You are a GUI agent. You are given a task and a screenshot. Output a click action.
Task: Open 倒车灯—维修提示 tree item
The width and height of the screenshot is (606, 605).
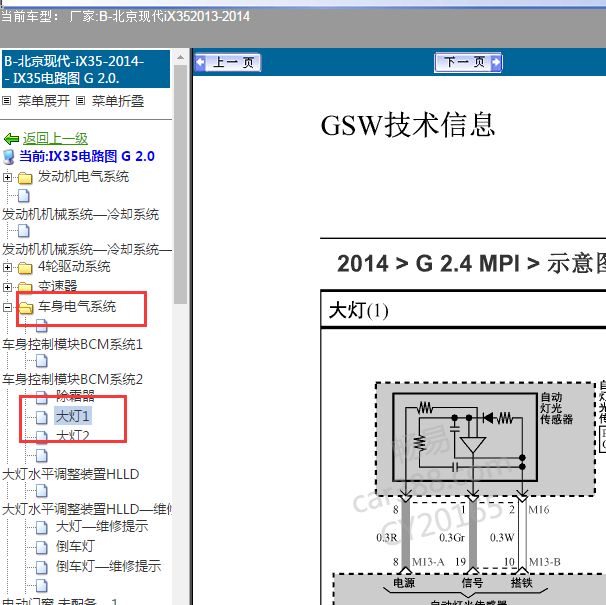click(109, 566)
